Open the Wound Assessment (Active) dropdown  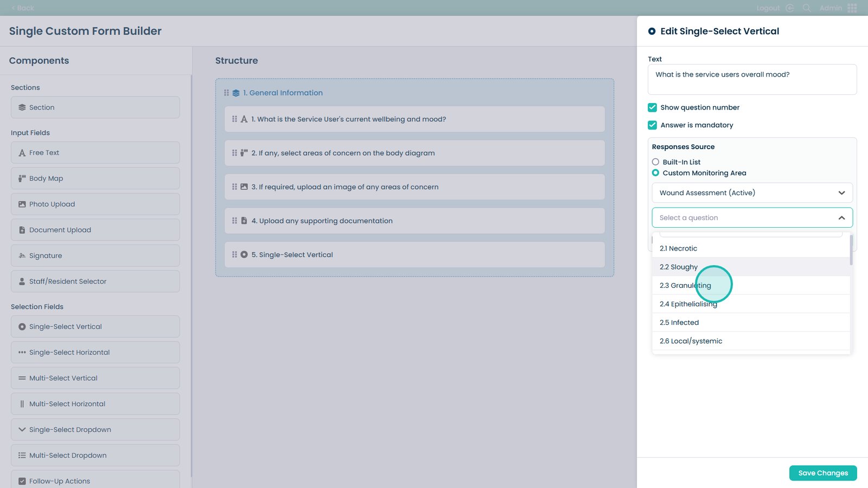click(x=752, y=193)
